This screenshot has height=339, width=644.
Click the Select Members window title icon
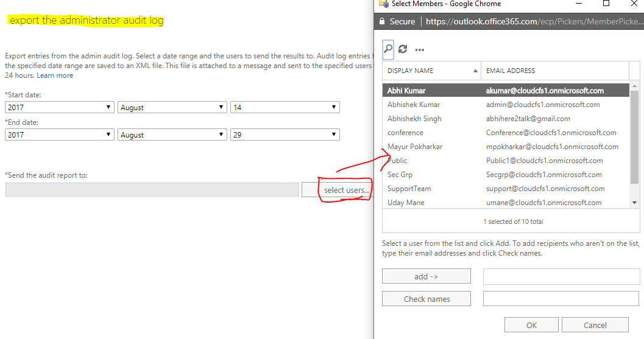[x=384, y=4]
